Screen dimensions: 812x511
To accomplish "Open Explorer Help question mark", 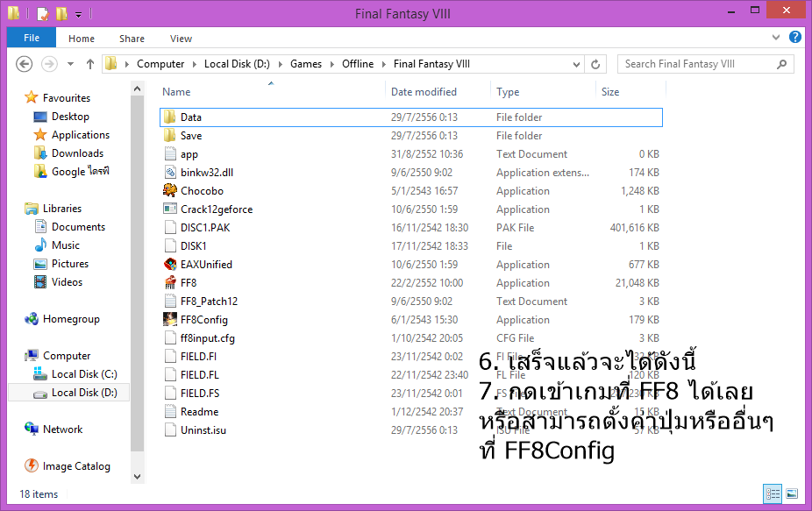I will [x=795, y=37].
